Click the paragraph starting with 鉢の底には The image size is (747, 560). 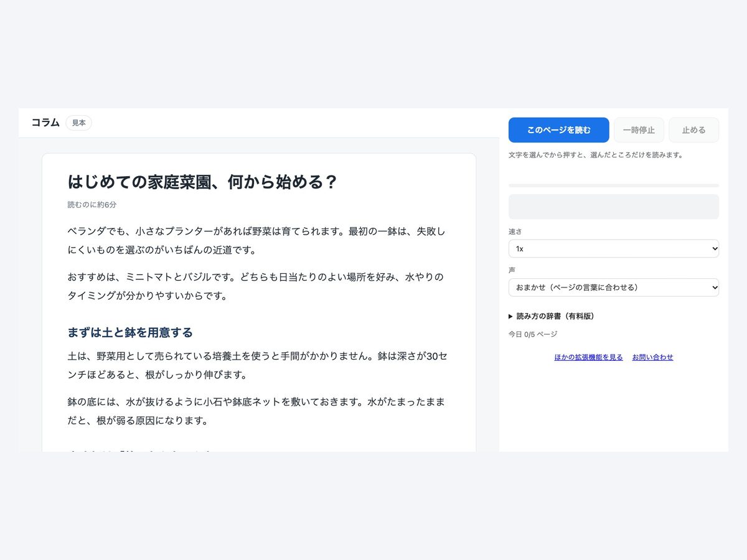pyautogui.click(x=256, y=411)
